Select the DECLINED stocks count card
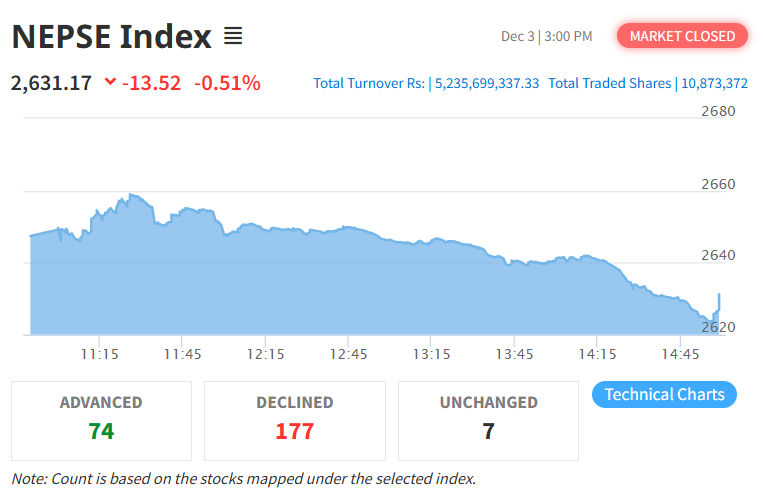764x501 pixels. tap(295, 418)
